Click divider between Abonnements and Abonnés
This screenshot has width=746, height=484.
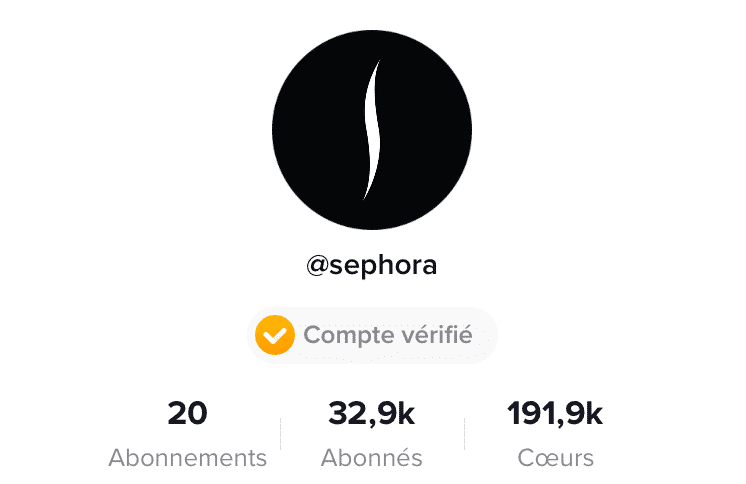tap(281, 434)
